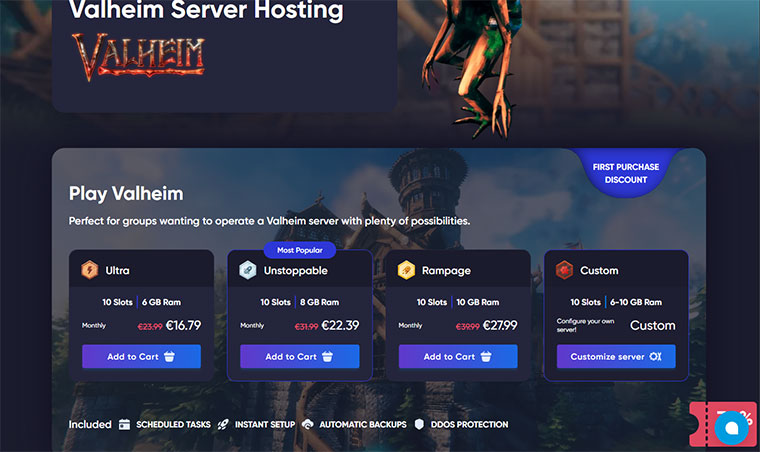Select the Unstoppable plan title

[x=296, y=271]
